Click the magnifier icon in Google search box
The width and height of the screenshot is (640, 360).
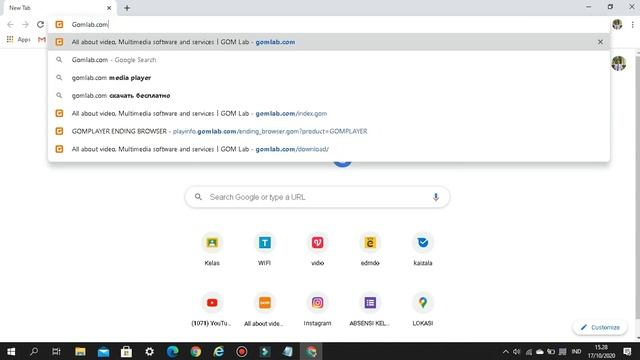coord(198,197)
